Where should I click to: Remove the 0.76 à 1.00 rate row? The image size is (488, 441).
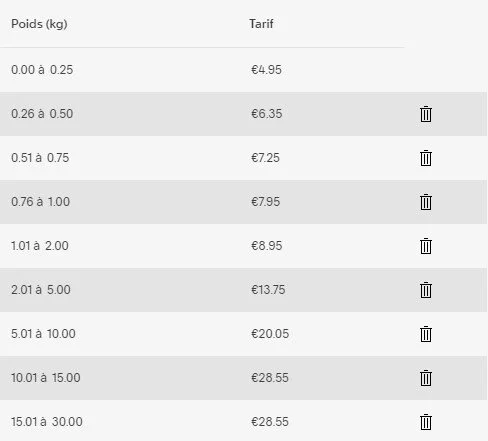426,202
